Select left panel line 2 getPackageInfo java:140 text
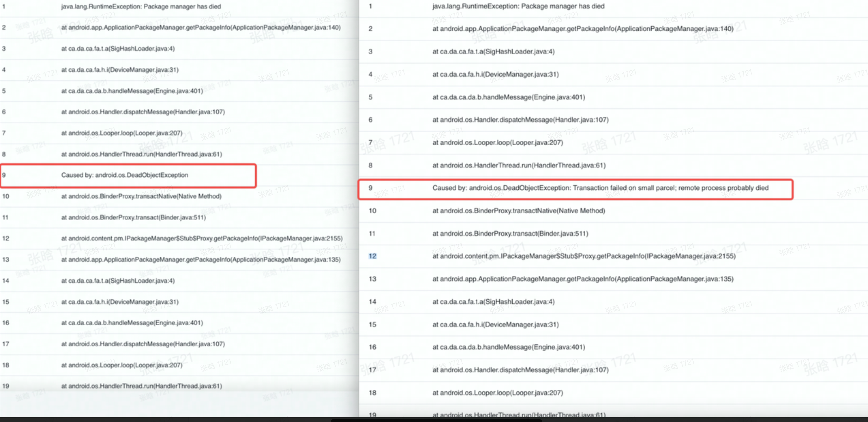 pyautogui.click(x=201, y=27)
